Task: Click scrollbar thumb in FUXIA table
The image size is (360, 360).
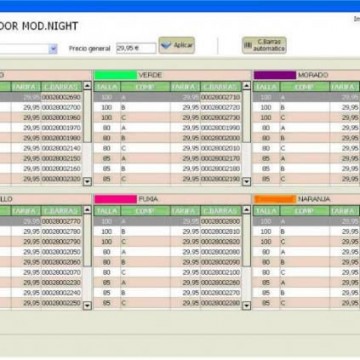Action: click(246, 240)
